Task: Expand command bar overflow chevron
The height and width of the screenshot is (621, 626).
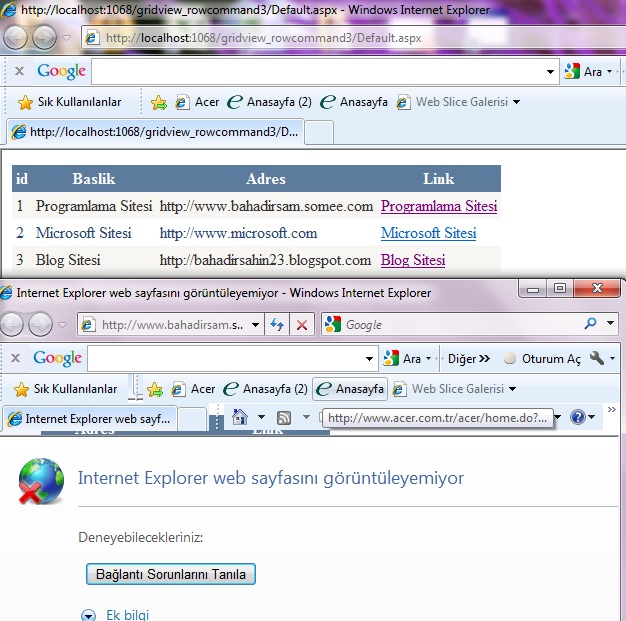Action: (611, 409)
